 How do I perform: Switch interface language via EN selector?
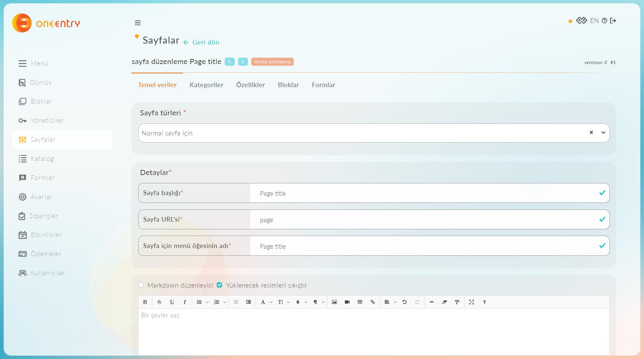594,21
